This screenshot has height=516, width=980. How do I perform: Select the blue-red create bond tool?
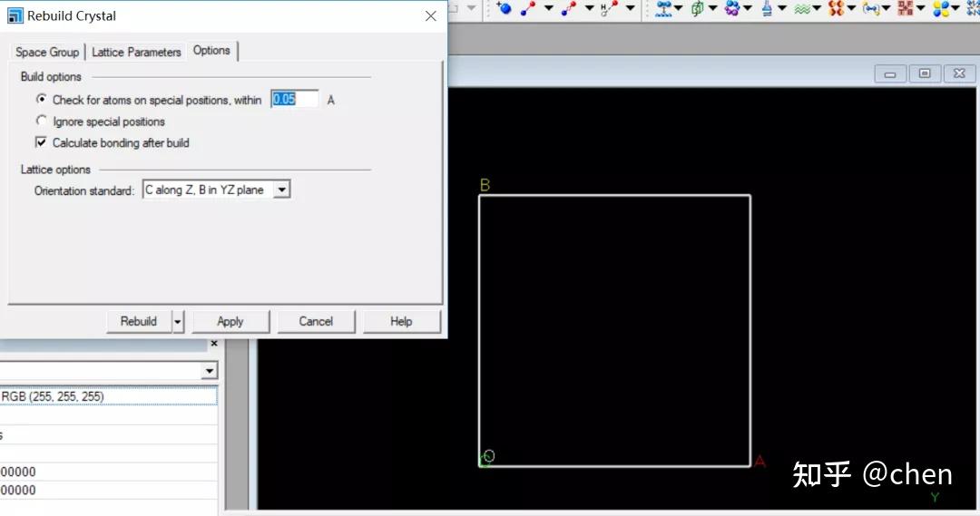tap(528, 8)
